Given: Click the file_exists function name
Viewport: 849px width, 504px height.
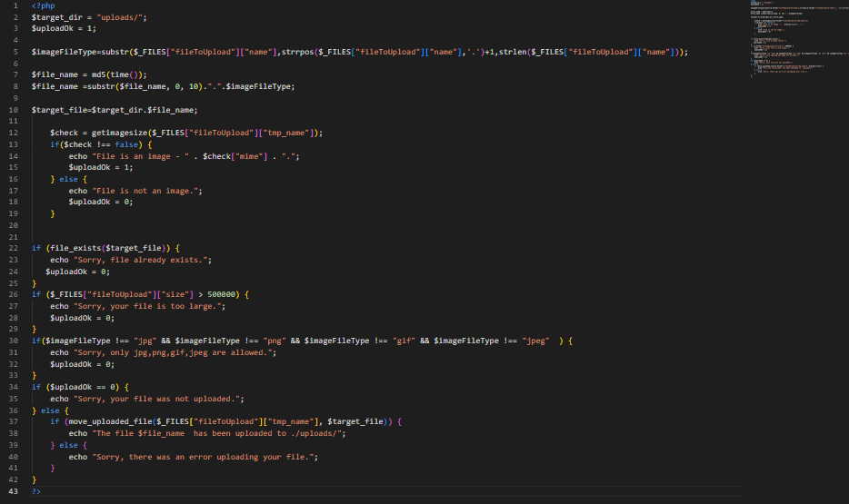Looking at the screenshot, I should pos(71,248).
